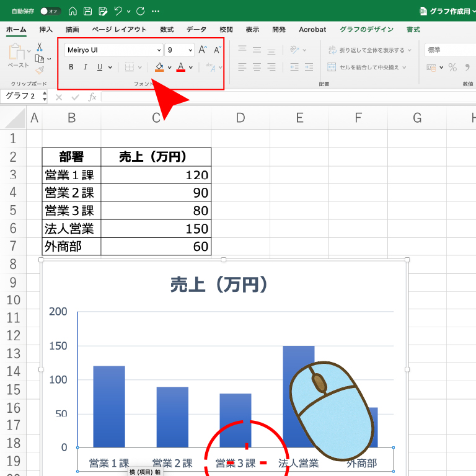Click the Decrease Font Size icon
This screenshot has height=476, width=476.
(218, 50)
